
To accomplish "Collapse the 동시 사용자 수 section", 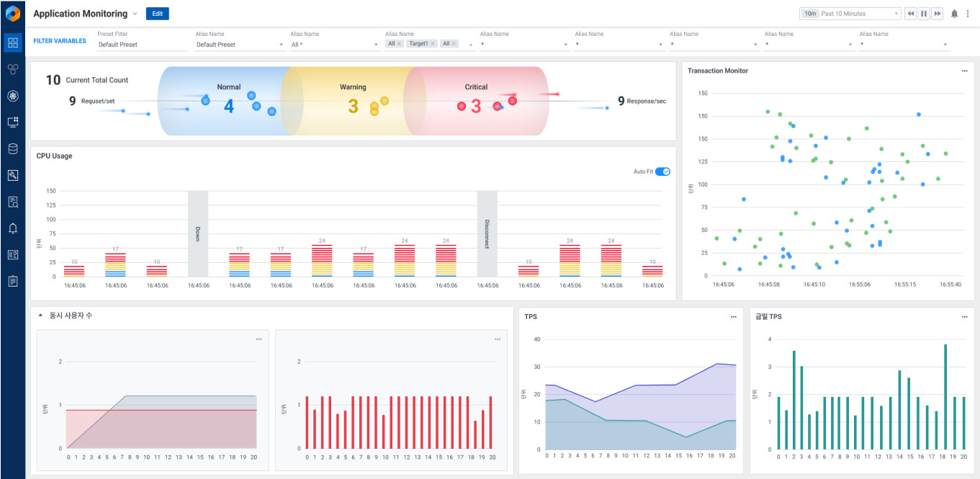I will (x=41, y=315).
